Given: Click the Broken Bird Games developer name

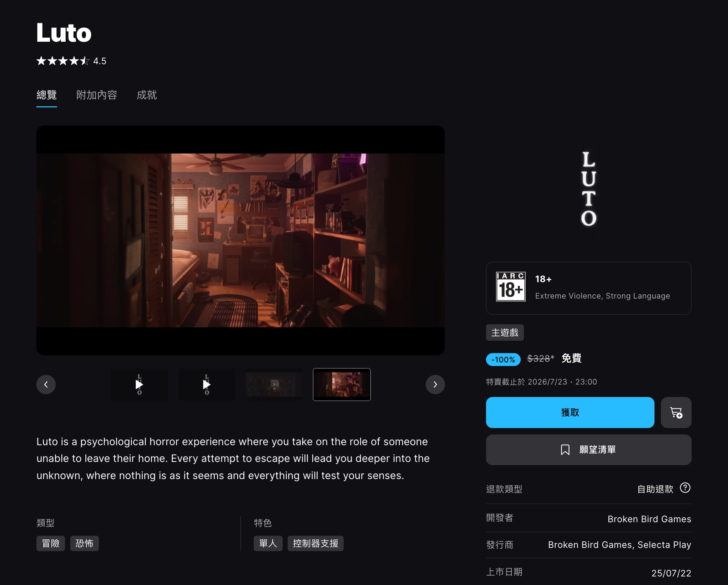Looking at the screenshot, I should (649, 519).
